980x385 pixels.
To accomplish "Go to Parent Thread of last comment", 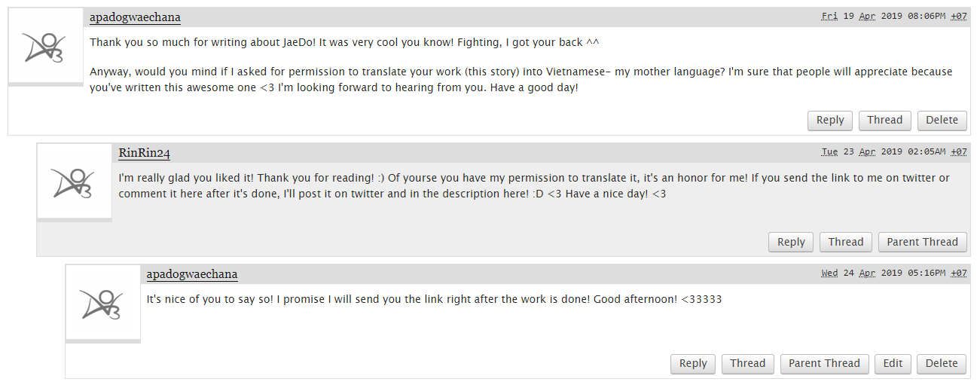I will (824, 363).
